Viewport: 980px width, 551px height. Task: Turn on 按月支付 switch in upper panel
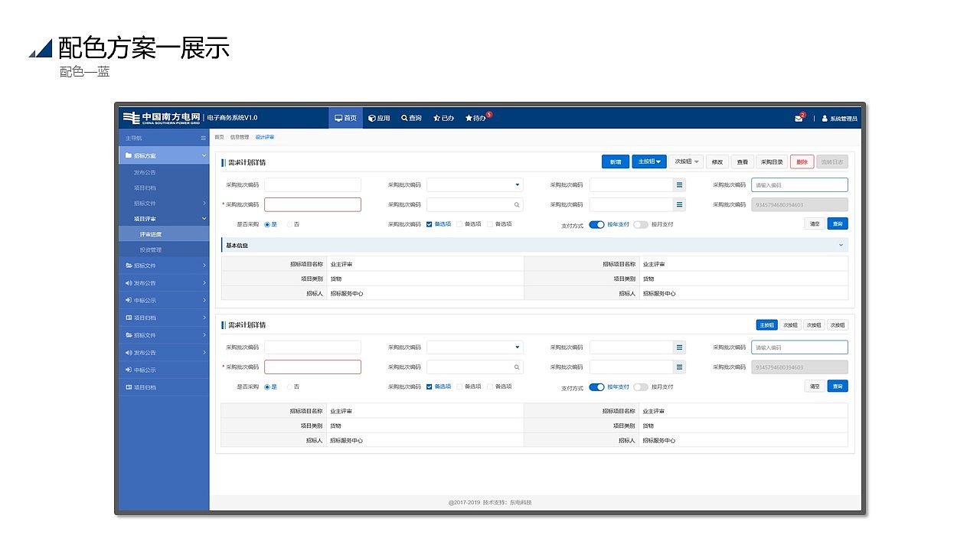(x=641, y=224)
